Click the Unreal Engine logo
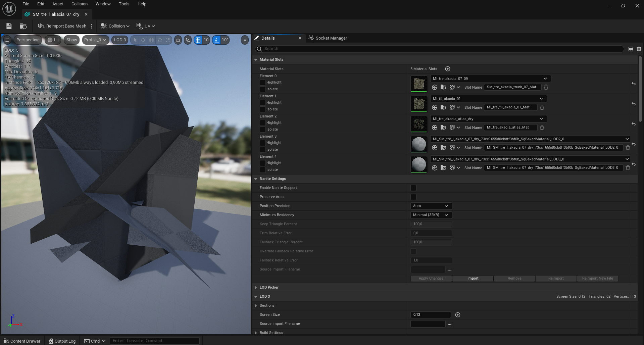644x345 pixels. coord(9,9)
